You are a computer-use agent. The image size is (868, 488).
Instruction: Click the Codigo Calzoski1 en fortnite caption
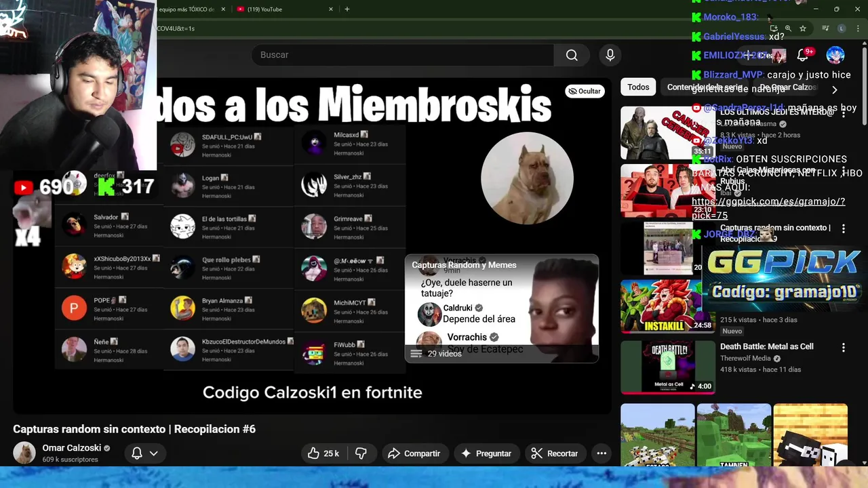pos(313,392)
